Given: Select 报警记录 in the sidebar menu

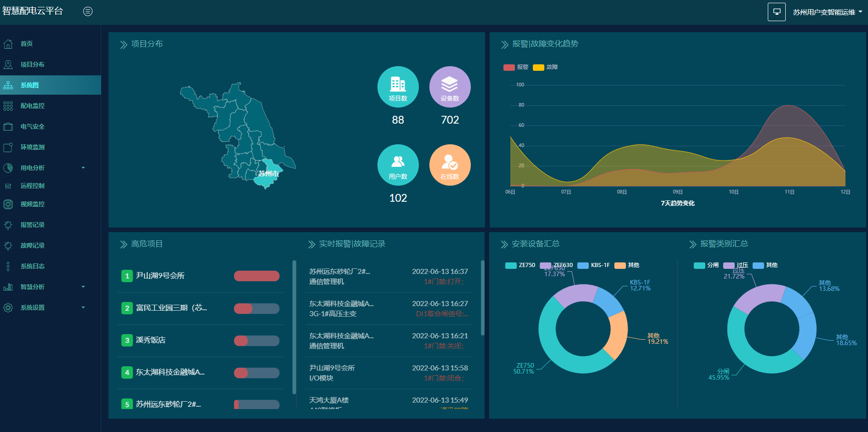Looking at the screenshot, I should 32,225.
